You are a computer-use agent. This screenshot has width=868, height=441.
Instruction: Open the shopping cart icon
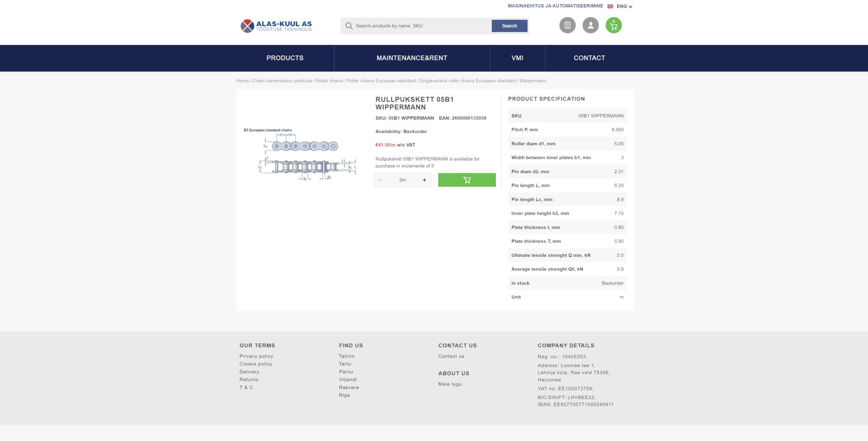tap(613, 26)
